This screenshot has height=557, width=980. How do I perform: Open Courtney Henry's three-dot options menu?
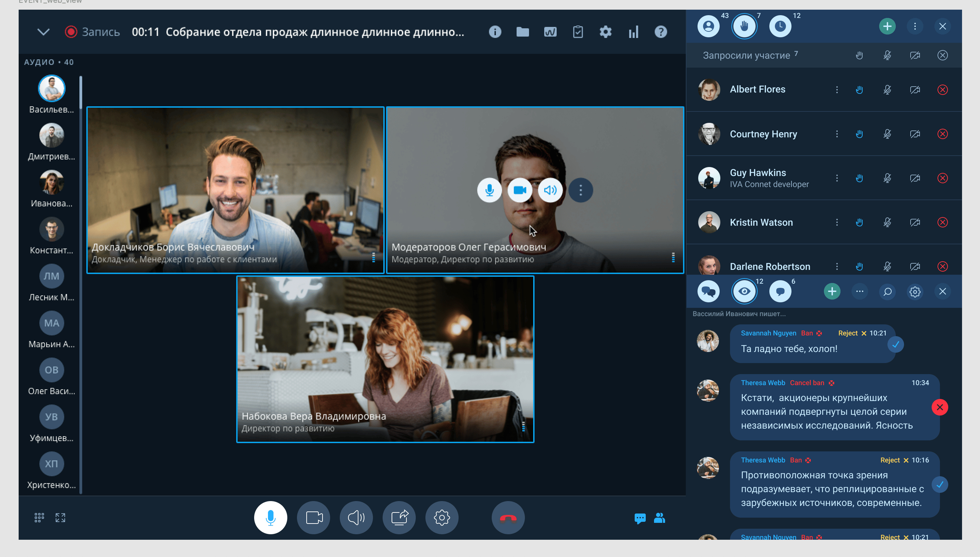837,134
